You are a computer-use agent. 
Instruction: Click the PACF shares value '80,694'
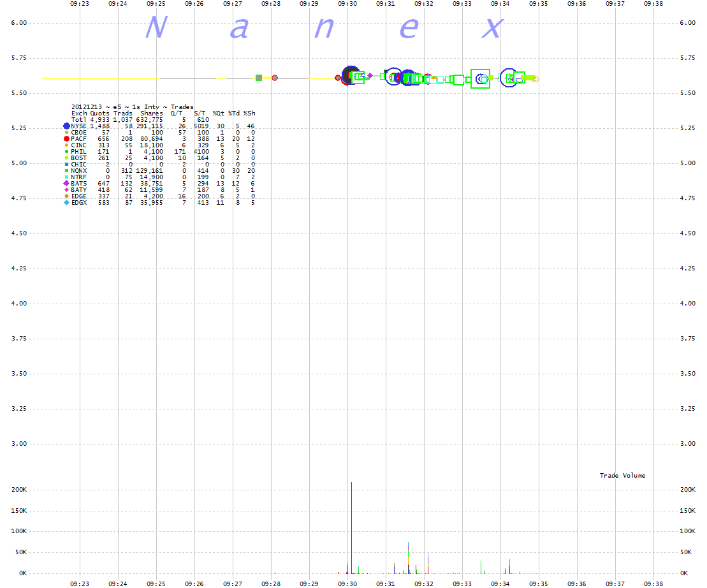(152, 139)
